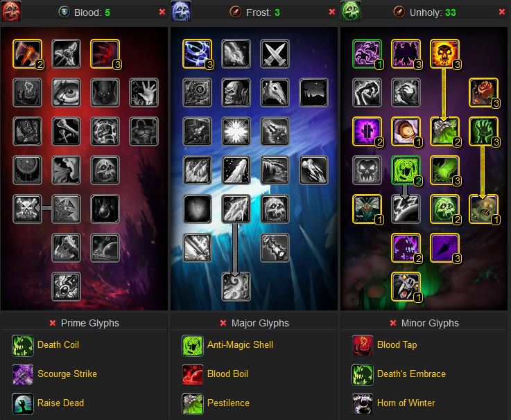Select crossed swords talent in Frost tree
The image size is (511, 420).
click(275, 54)
